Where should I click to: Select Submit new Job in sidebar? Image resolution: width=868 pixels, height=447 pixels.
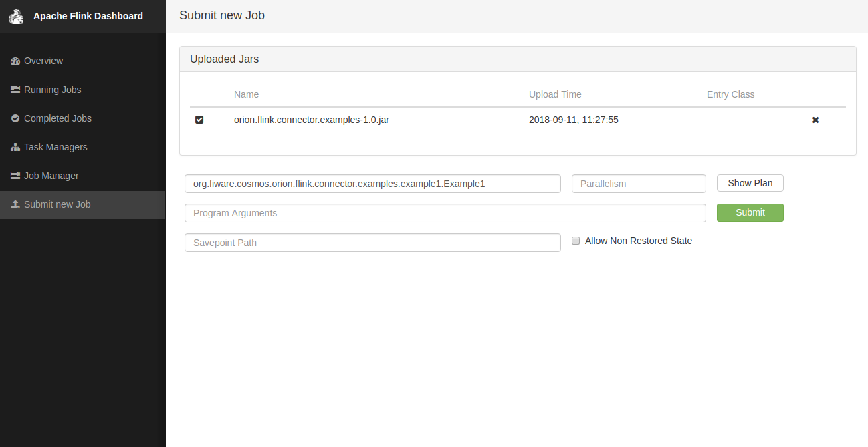(x=82, y=204)
